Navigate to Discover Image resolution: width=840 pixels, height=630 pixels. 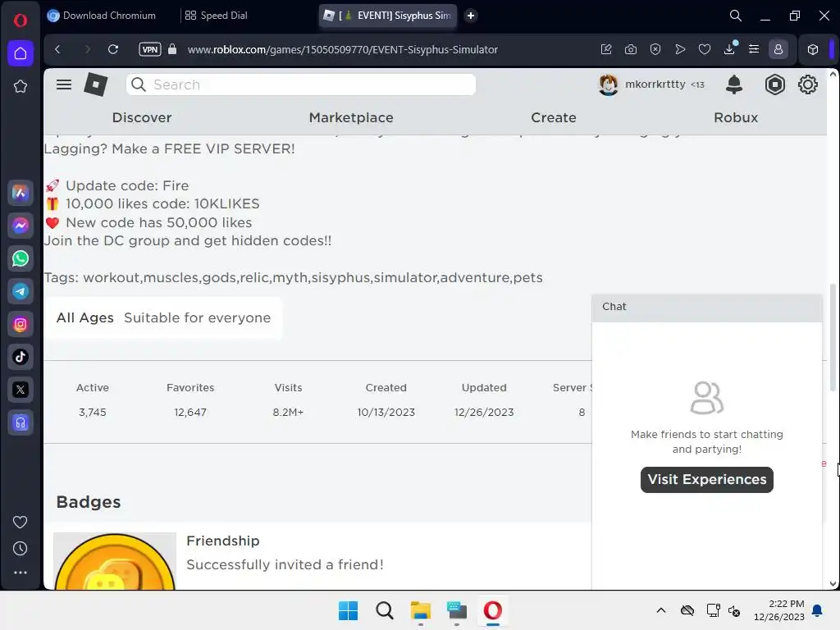(x=142, y=117)
